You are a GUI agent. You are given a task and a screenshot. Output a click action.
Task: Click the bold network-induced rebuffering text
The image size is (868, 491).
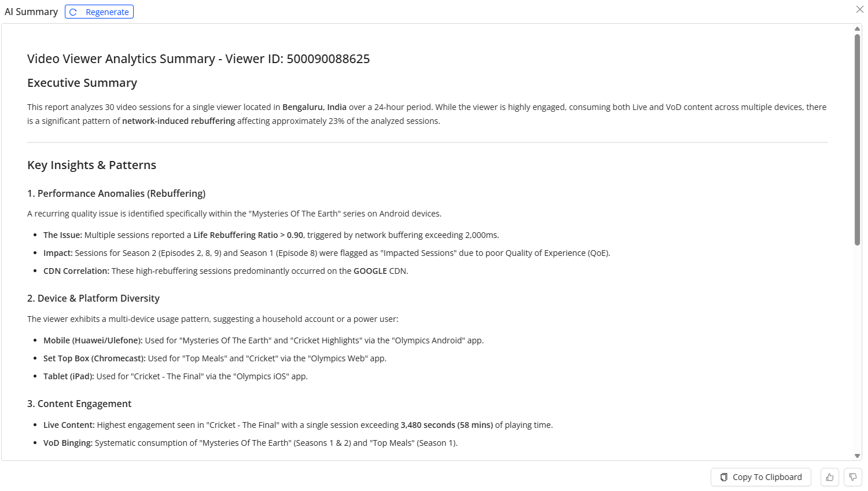click(178, 121)
